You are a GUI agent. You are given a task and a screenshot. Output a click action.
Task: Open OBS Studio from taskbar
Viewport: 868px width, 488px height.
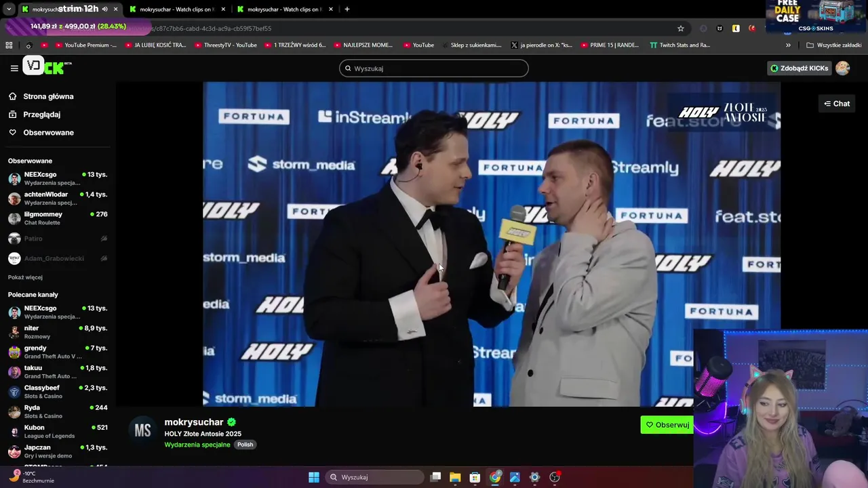[555, 477]
